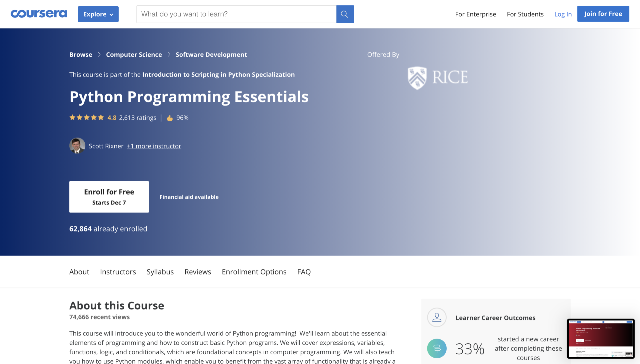Open the Log In link
640x364 pixels.
point(563,14)
